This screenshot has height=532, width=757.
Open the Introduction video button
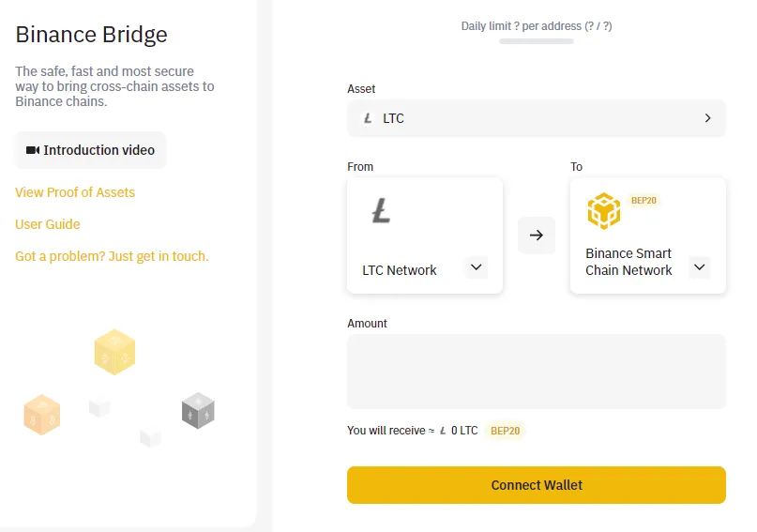coord(90,150)
